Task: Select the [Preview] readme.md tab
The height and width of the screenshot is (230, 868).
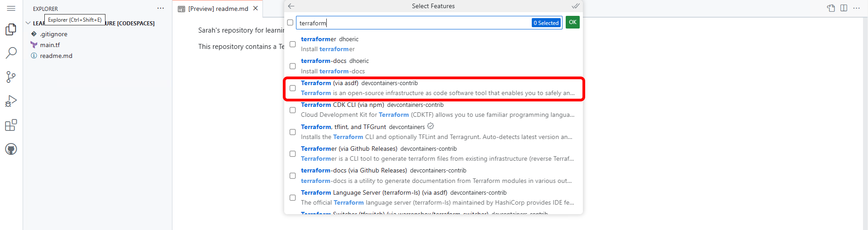Action: point(218,9)
